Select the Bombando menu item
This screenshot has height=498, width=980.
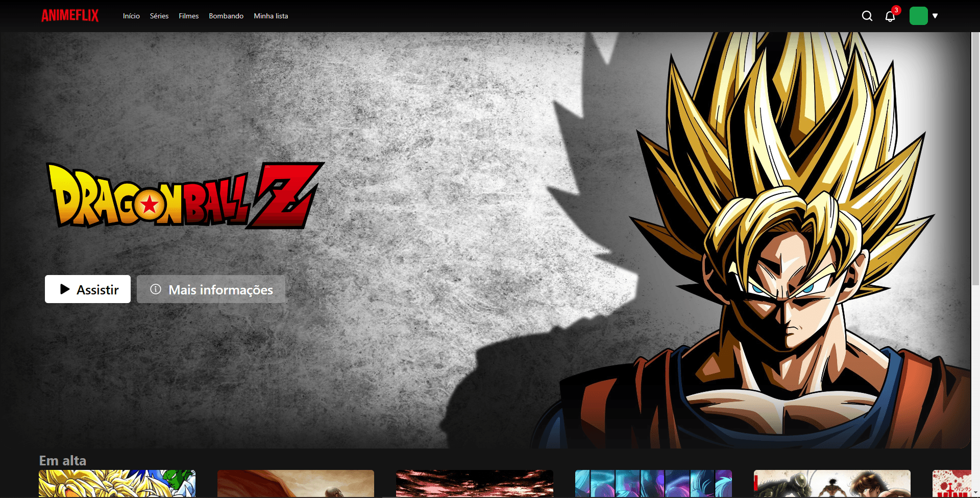[x=226, y=16]
